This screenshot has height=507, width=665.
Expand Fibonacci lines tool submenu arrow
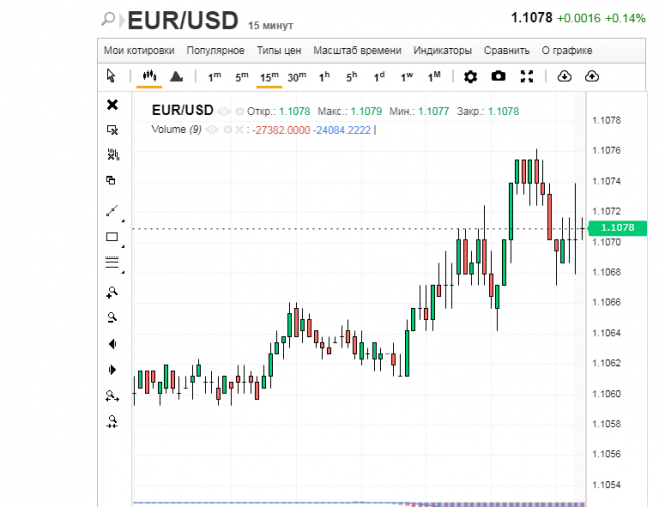[x=123, y=272]
